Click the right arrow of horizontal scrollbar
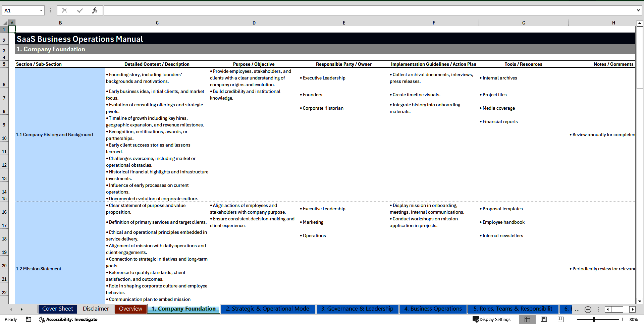Viewport: 644px width, 324px height. [633, 309]
